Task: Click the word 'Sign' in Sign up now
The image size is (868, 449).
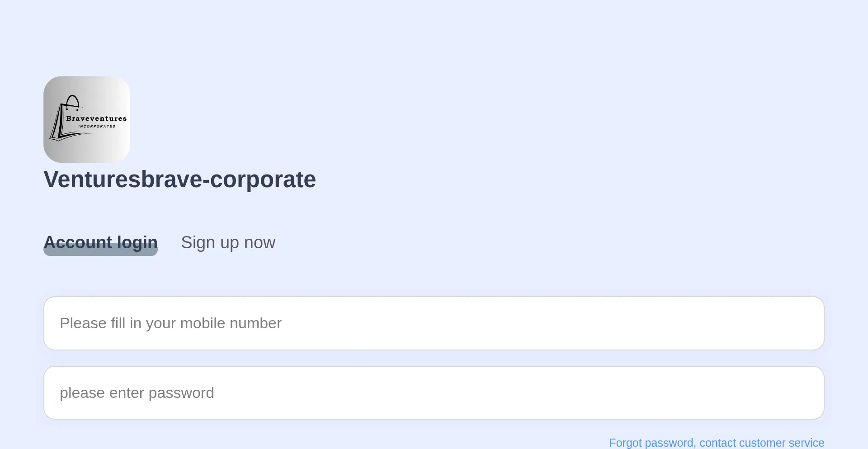Action: click(x=198, y=243)
